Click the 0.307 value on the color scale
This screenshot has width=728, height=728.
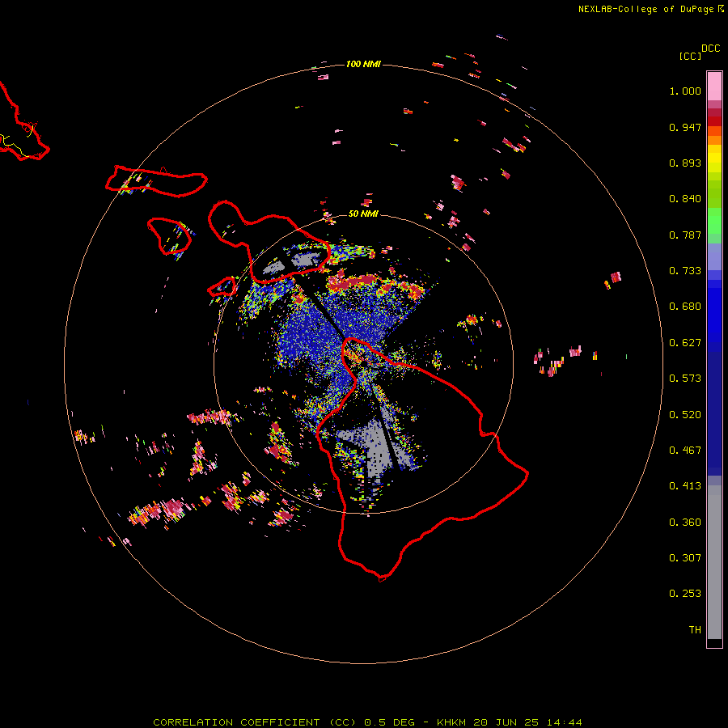coord(685,558)
